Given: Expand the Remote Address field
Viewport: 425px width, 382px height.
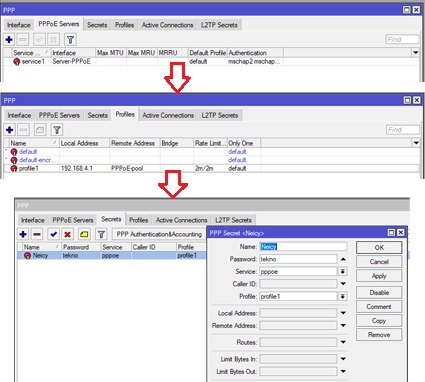Looking at the screenshot, I should (x=343, y=325).
